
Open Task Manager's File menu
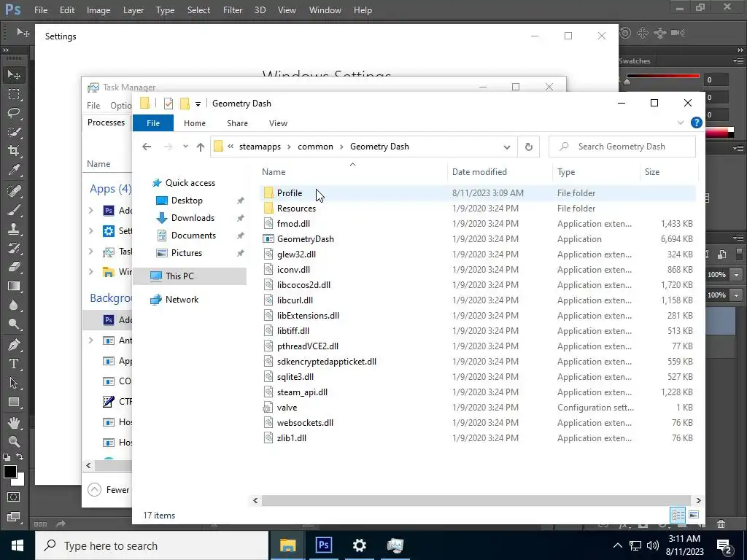tap(93, 106)
